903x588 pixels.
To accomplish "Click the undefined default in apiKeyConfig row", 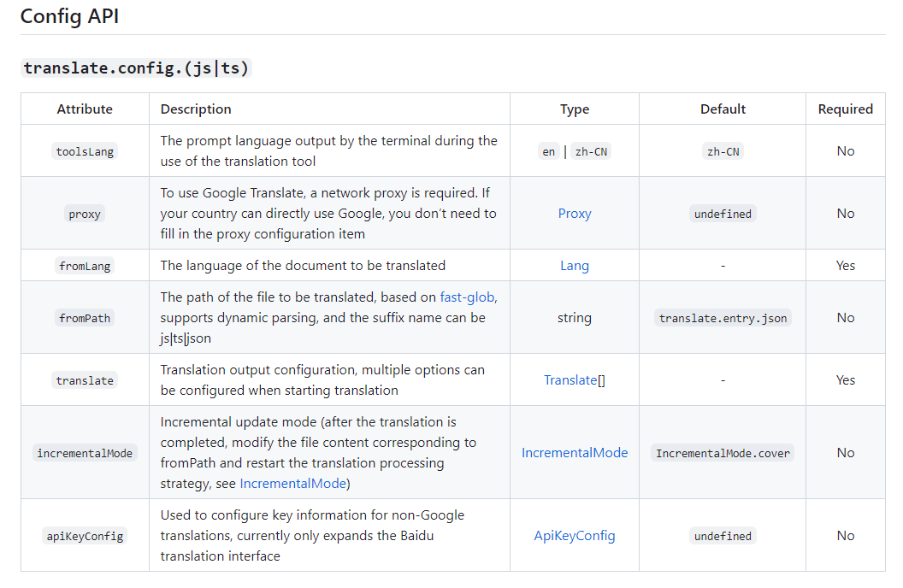I will 723,536.
